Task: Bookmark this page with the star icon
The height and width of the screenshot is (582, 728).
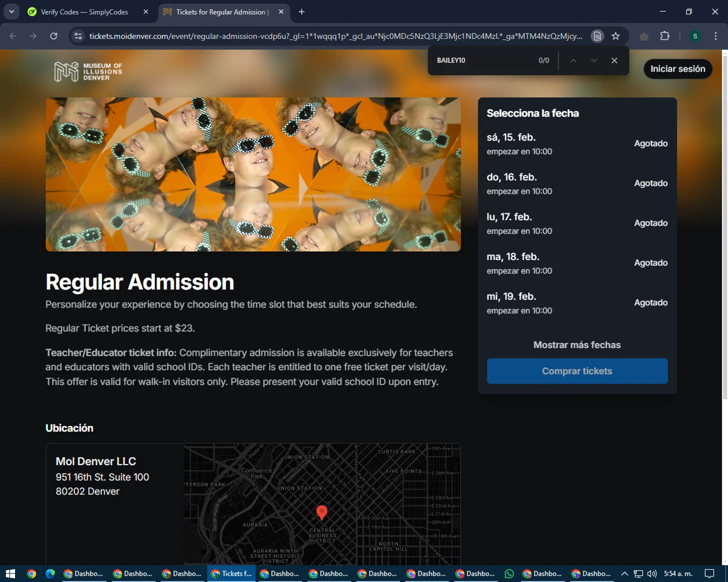Action: click(x=615, y=36)
